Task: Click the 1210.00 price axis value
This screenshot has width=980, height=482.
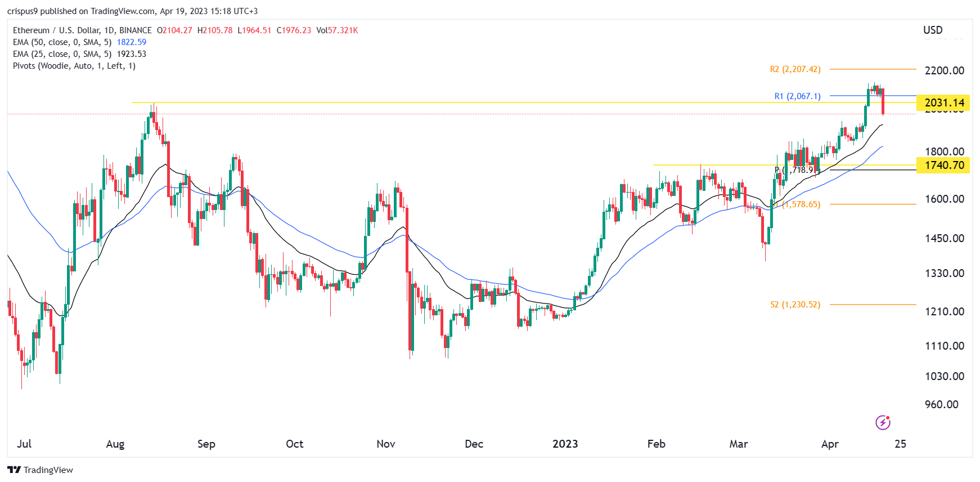Action: point(945,311)
